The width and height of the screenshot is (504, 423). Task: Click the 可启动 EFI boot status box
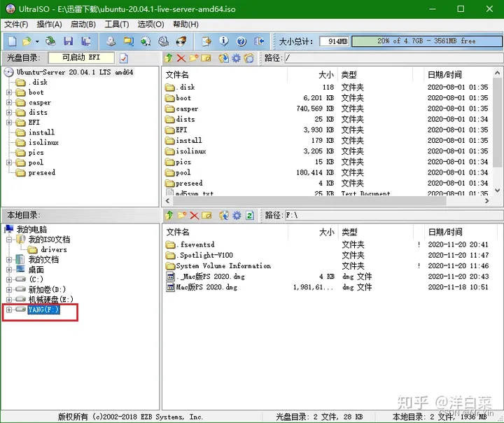click(x=81, y=58)
